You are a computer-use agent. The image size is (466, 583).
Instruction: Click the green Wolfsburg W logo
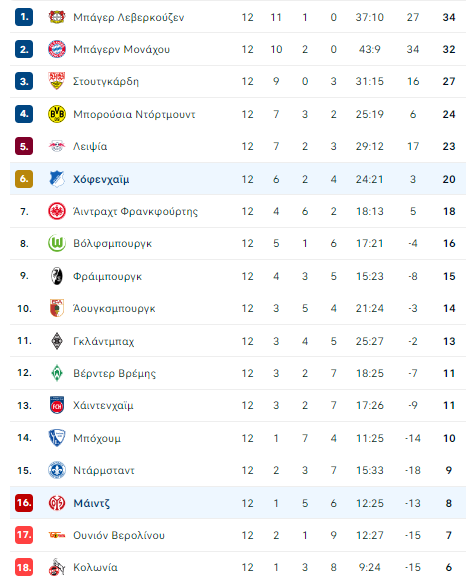[57, 243]
